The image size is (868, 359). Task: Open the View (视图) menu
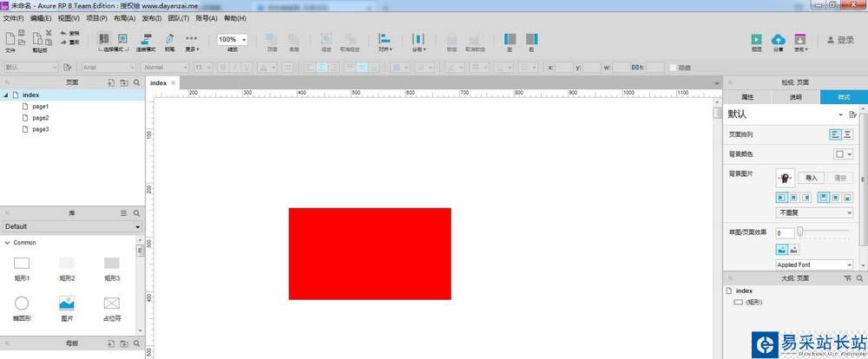pos(69,18)
